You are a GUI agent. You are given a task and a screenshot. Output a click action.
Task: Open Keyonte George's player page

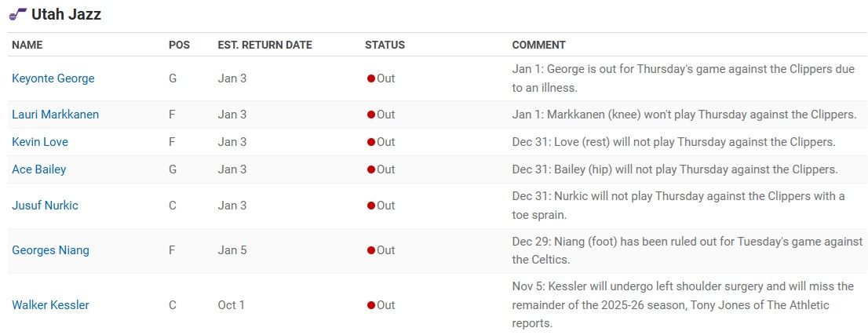tap(53, 78)
